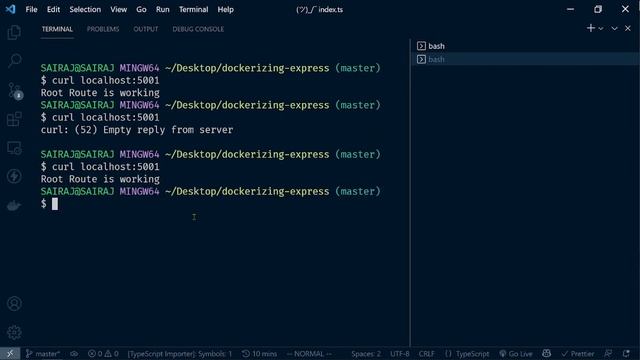Click the master branch indicator in status bar

point(43,353)
